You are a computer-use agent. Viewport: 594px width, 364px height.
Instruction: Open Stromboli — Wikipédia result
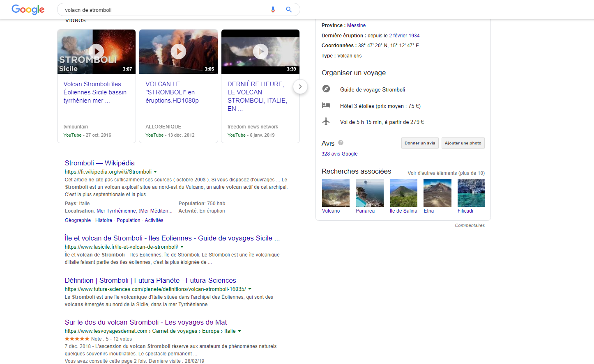coord(99,163)
